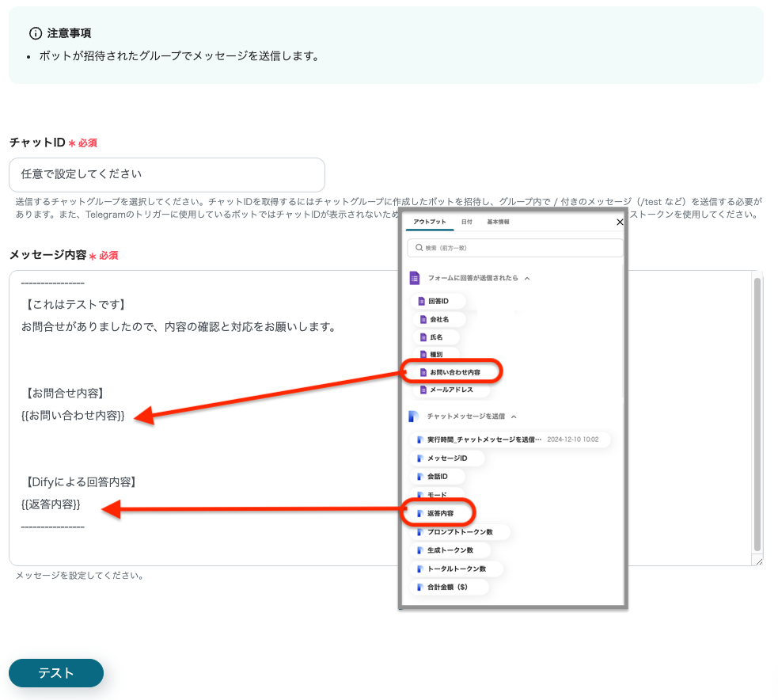Image resolution: width=778 pixels, height=700 pixels.
Task: Click the Google Forms icon beside フォームに回答が送信されたら
Action: click(x=414, y=278)
